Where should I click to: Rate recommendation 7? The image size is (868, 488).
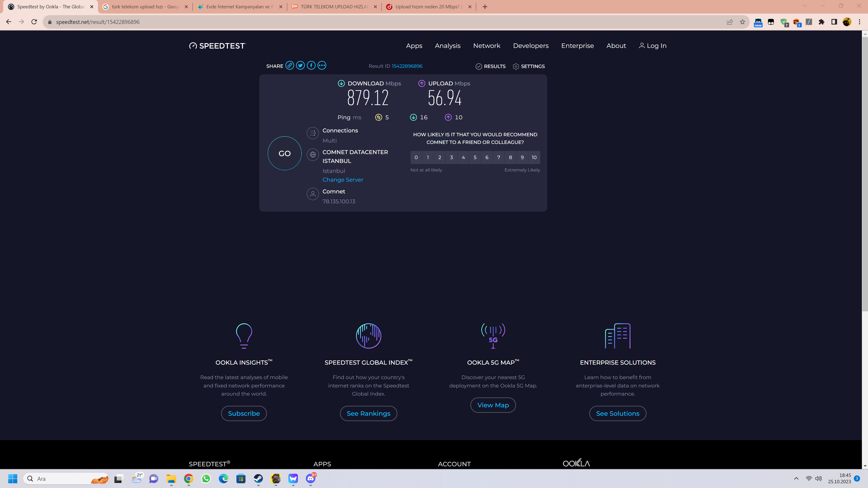(x=499, y=157)
